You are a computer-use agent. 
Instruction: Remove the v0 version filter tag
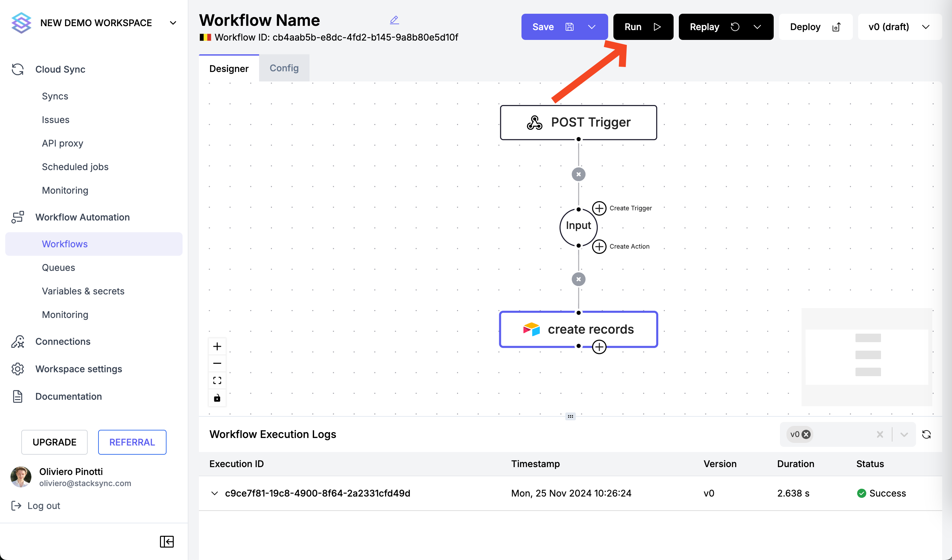[806, 434]
